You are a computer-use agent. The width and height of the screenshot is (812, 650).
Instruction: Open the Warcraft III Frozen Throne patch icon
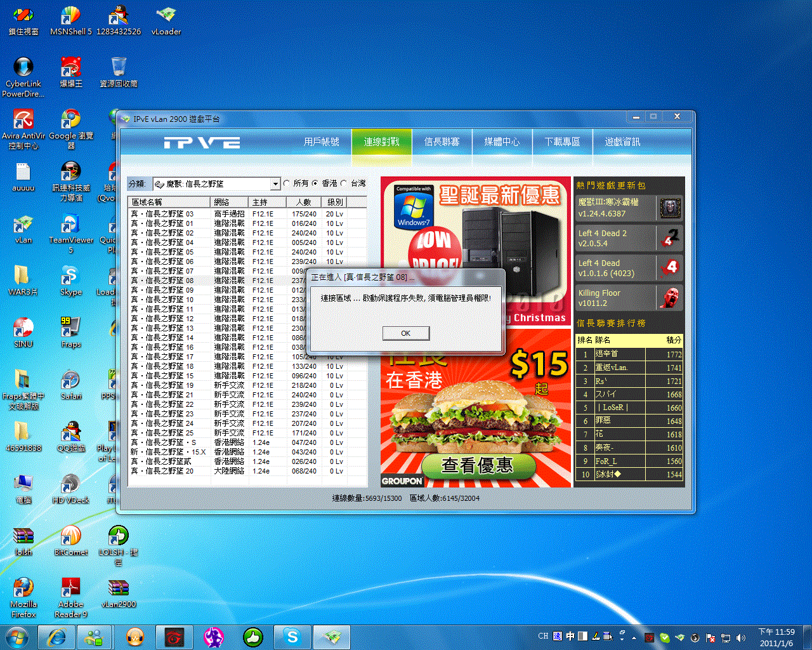click(670, 208)
